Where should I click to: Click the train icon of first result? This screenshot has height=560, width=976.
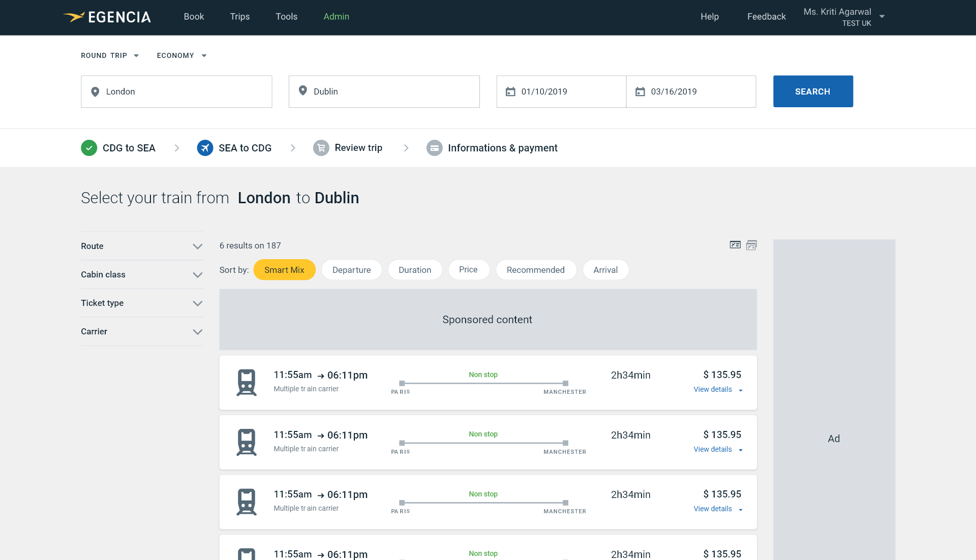tap(247, 382)
